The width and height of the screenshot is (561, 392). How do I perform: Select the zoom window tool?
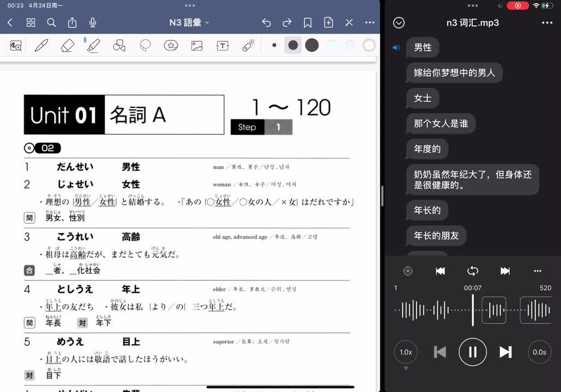pos(16,45)
